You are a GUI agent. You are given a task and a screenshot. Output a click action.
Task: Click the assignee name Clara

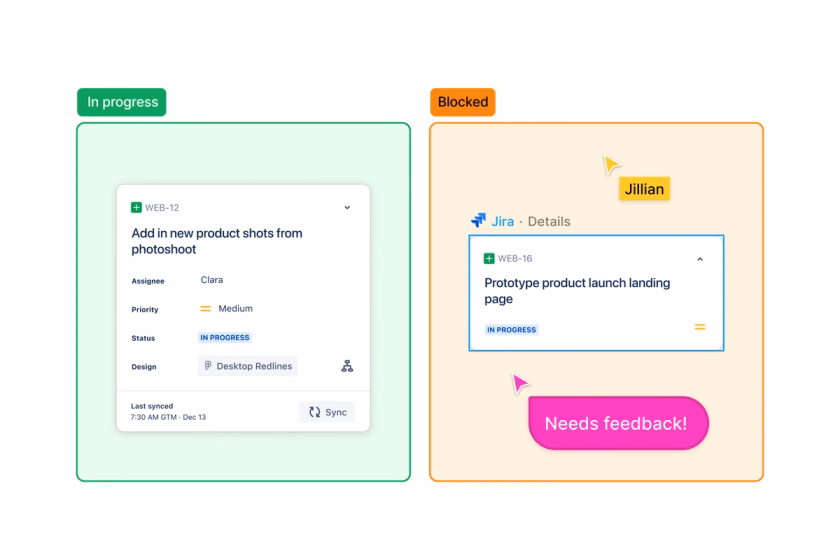tap(212, 280)
